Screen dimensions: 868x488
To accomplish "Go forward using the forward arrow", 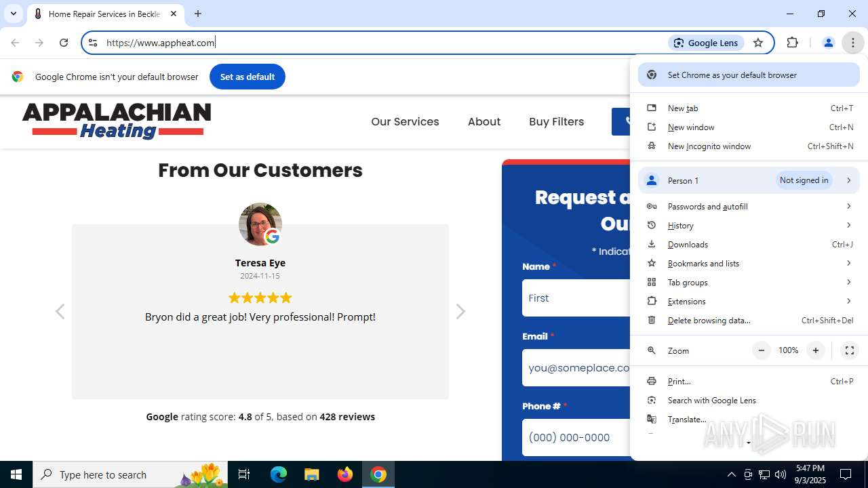I will click(39, 43).
